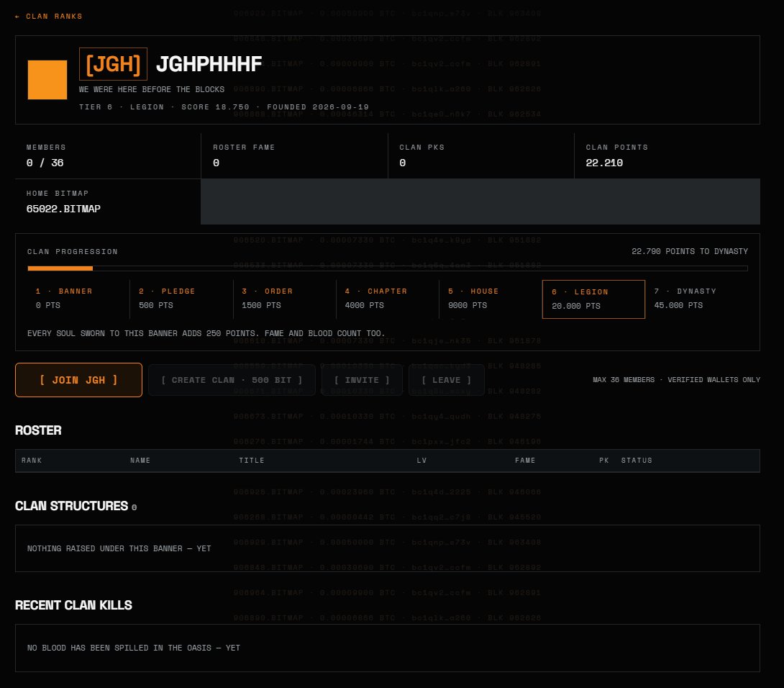Click the PK column header in roster
The height and width of the screenshot is (688, 784).
point(604,461)
